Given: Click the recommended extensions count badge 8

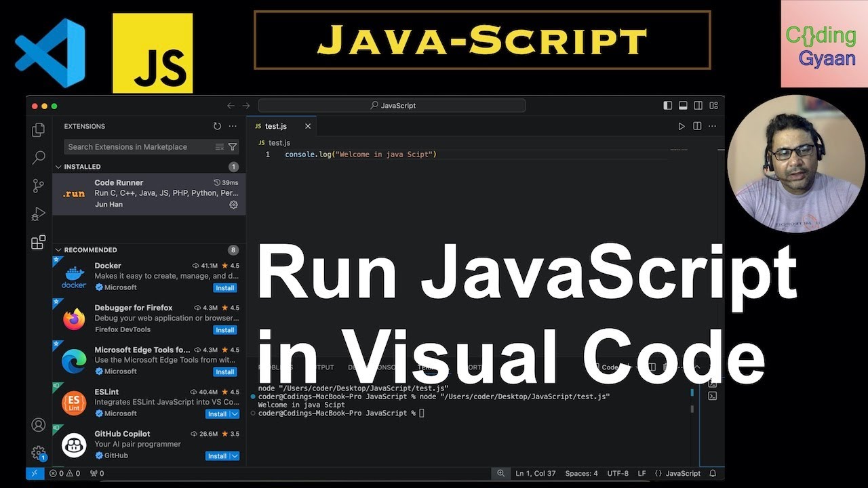Looking at the screenshot, I should pos(233,250).
